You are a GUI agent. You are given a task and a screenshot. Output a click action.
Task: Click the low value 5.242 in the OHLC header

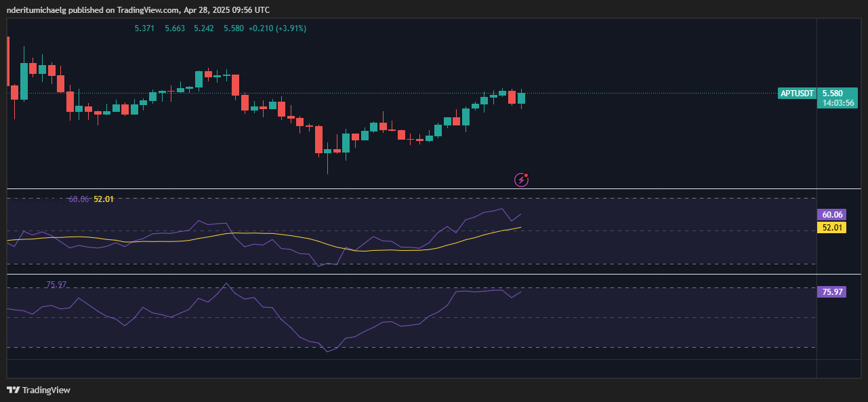click(204, 28)
